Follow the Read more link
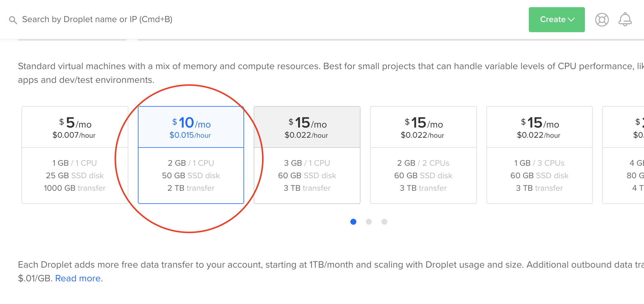 pos(78,278)
